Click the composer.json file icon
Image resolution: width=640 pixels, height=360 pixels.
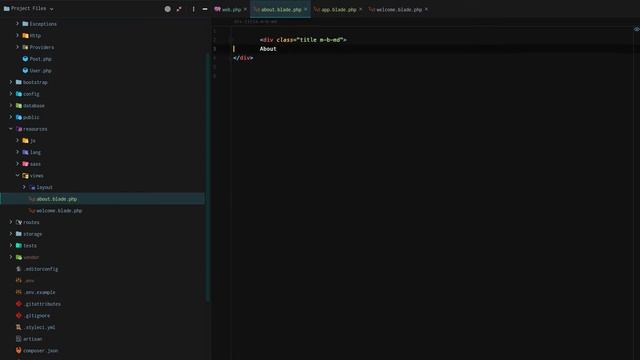point(19,350)
